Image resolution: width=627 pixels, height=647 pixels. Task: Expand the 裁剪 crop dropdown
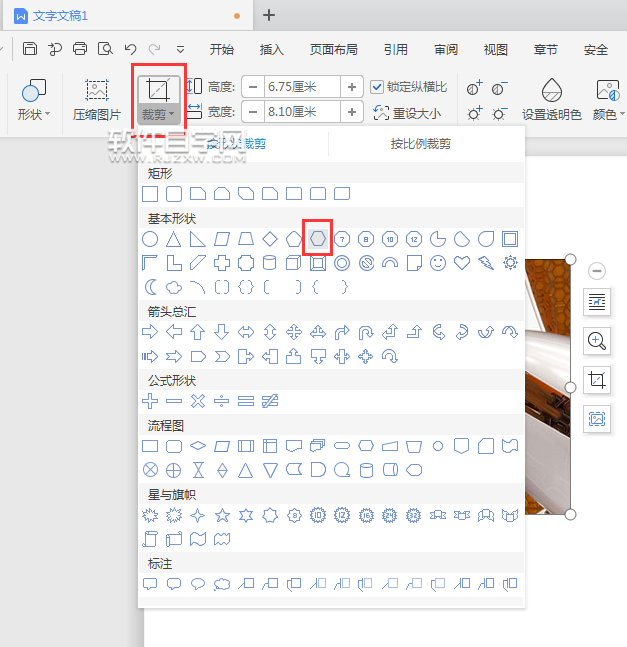click(x=159, y=114)
